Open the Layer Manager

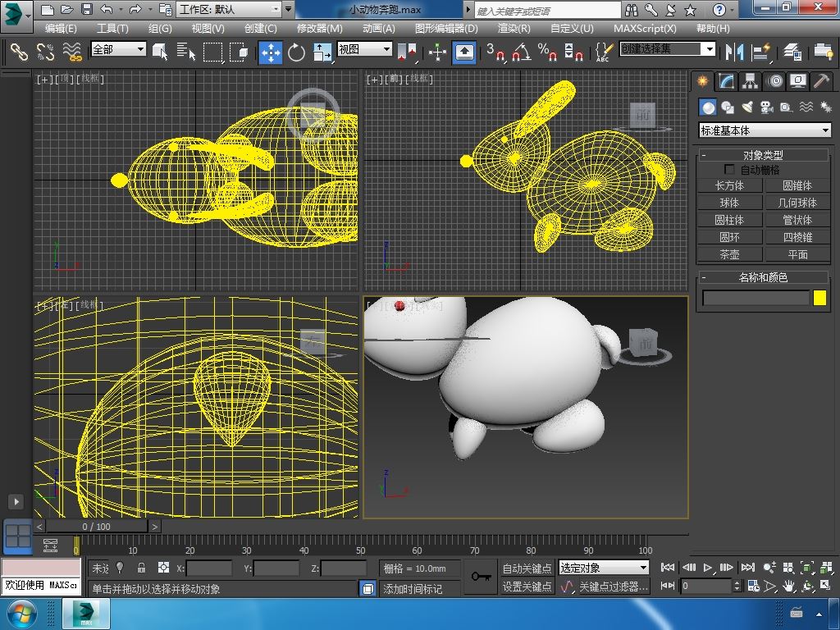[x=792, y=52]
